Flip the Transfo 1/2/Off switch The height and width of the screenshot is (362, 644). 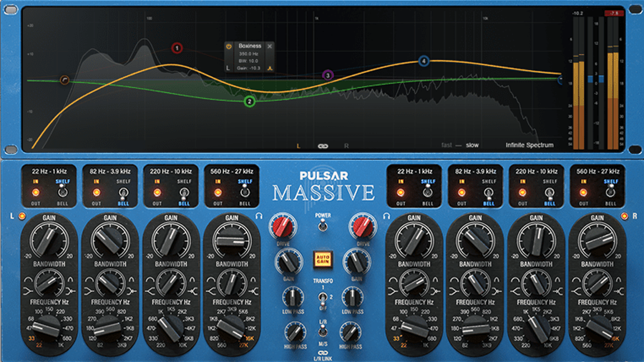coord(323,298)
